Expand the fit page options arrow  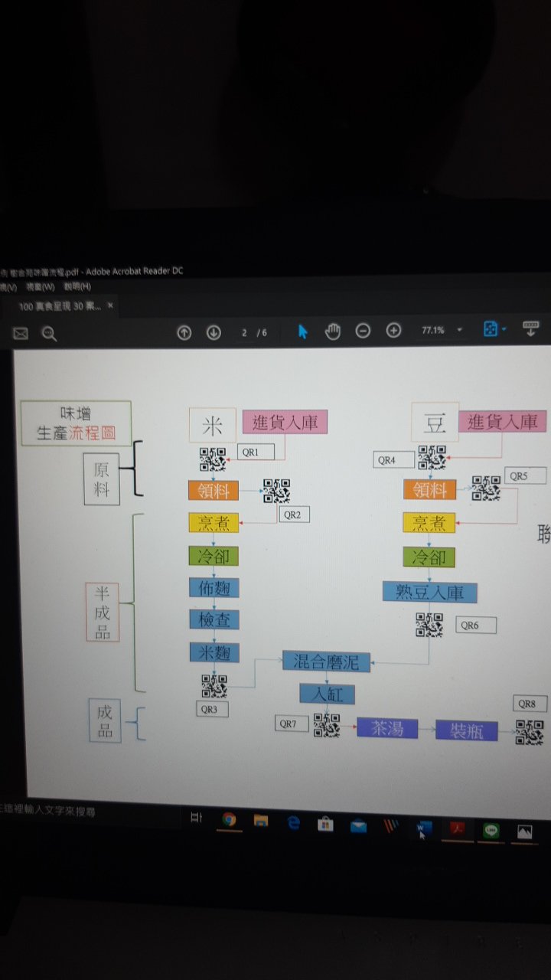[x=504, y=330]
